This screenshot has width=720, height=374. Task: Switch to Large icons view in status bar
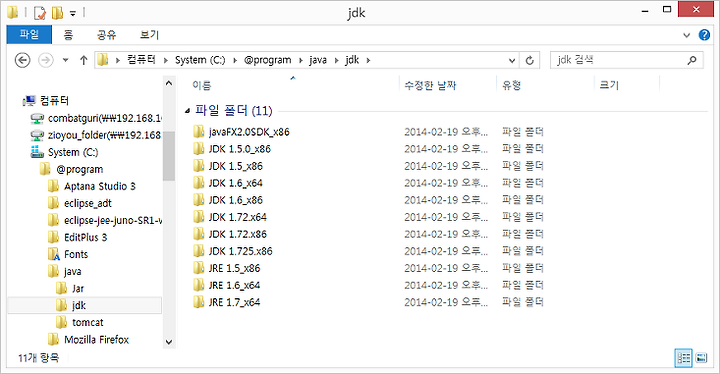point(701,357)
